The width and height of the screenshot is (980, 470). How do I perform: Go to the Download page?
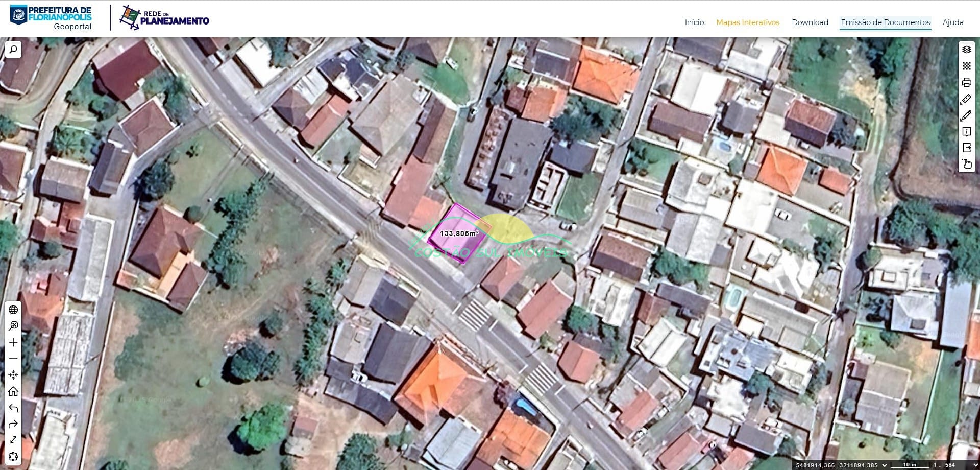[810, 22]
